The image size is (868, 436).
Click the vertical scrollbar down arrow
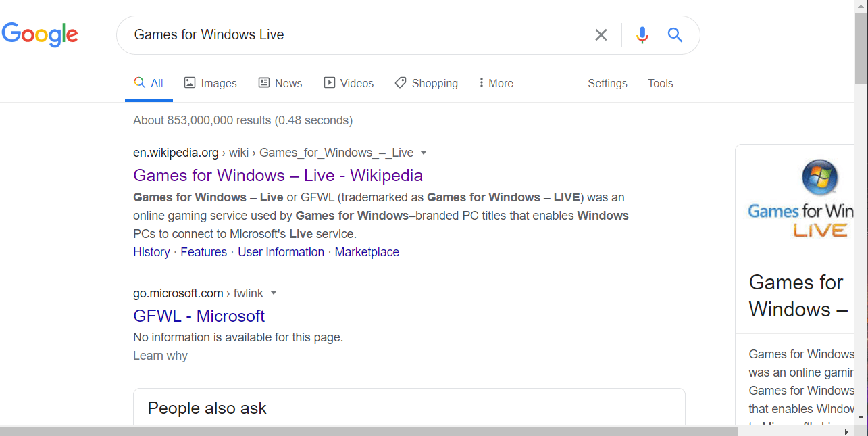click(x=861, y=417)
